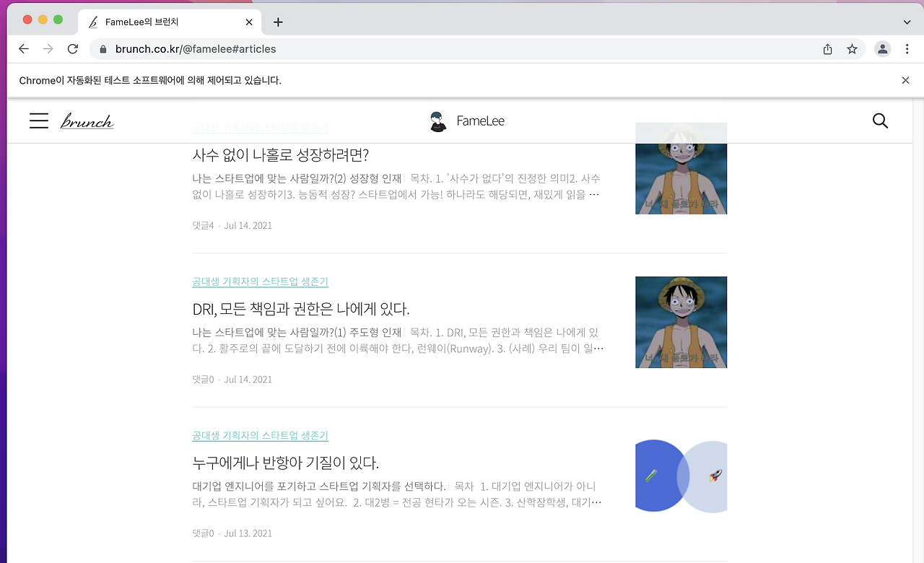Click the thumbnail for '사수 없이 나홀로 성장하려면?'
Image resolution: width=924 pixels, height=563 pixels.
pos(681,168)
